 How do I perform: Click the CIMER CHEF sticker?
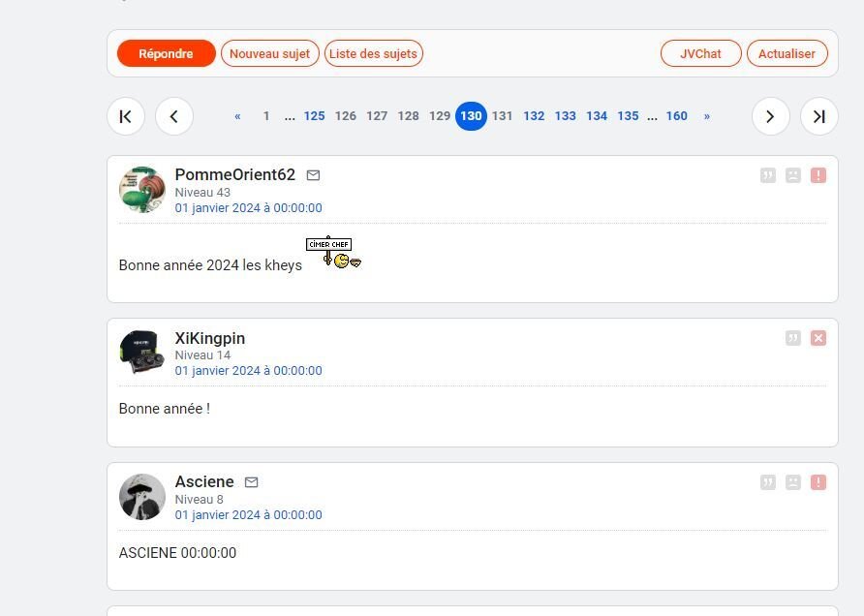click(x=333, y=253)
